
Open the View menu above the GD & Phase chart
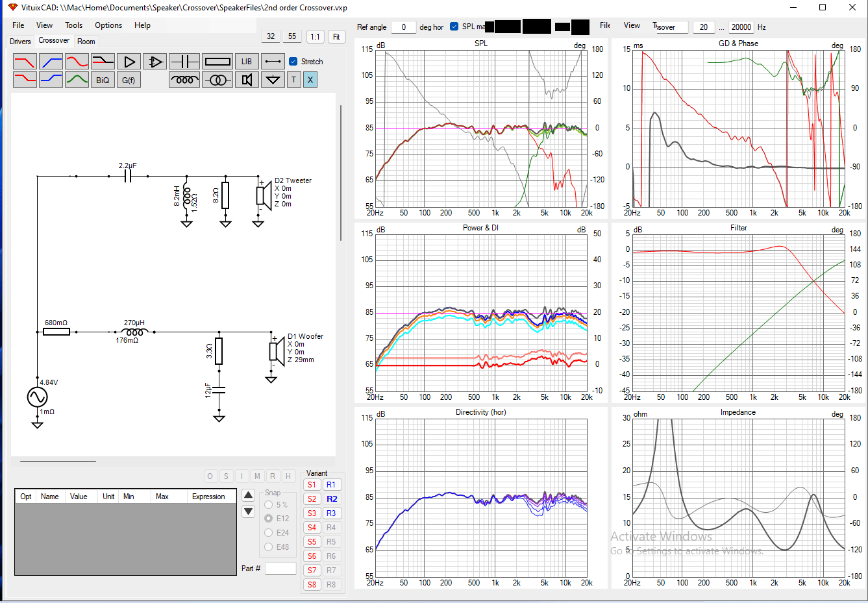(632, 25)
